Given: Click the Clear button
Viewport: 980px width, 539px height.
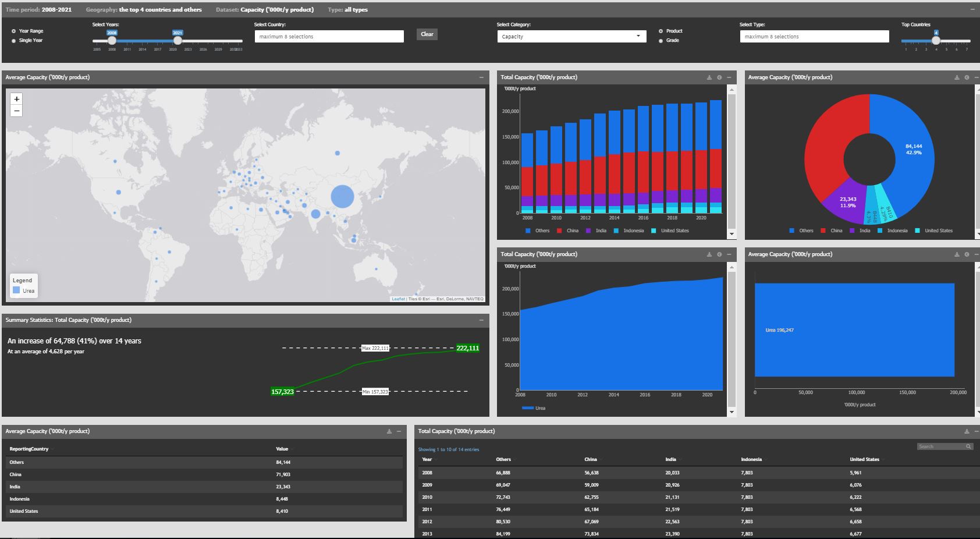Looking at the screenshot, I should [427, 34].
